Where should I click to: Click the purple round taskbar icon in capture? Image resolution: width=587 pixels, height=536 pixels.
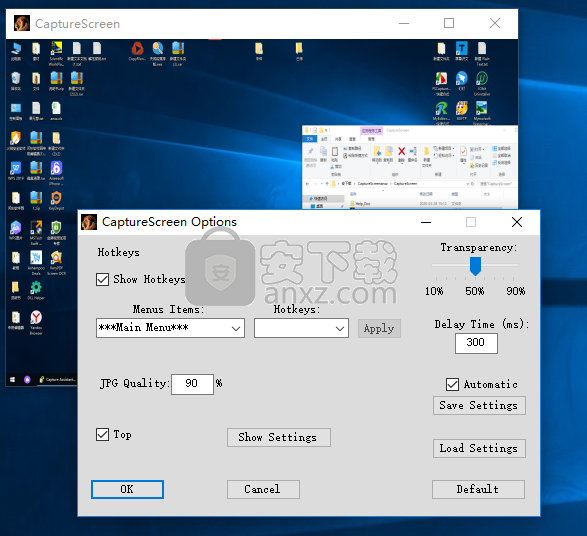point(27,380)
